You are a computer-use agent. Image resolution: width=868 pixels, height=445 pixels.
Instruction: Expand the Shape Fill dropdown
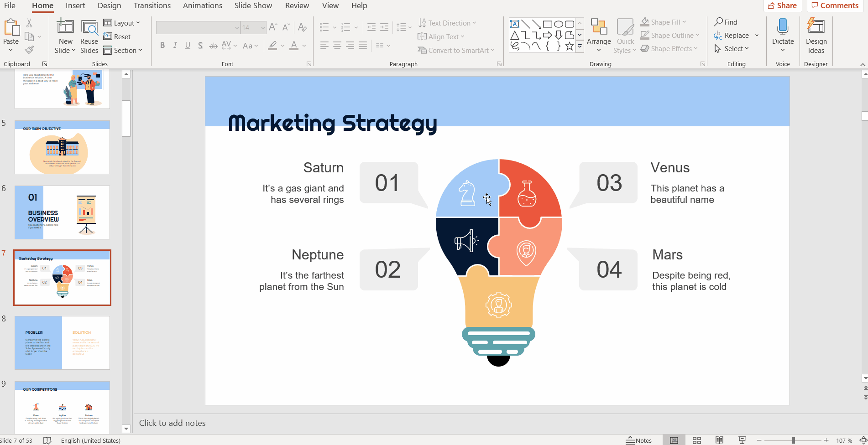684,22
